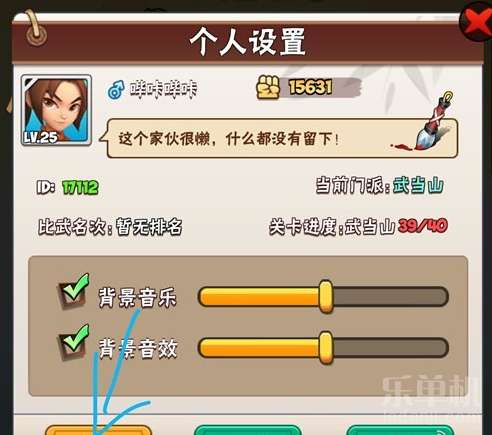Screen dimensions: 492x435
Task: Click the golden fist power icon
Action: [x=268, y=87]
